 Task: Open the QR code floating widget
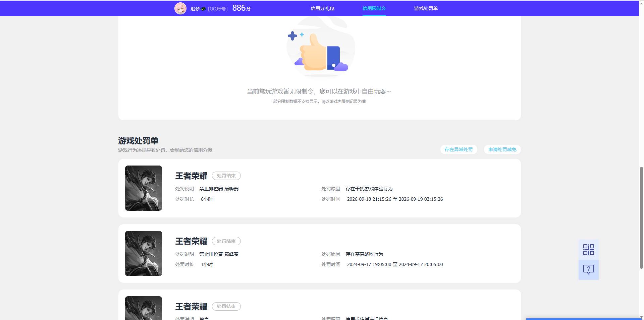tap(588, 250)
